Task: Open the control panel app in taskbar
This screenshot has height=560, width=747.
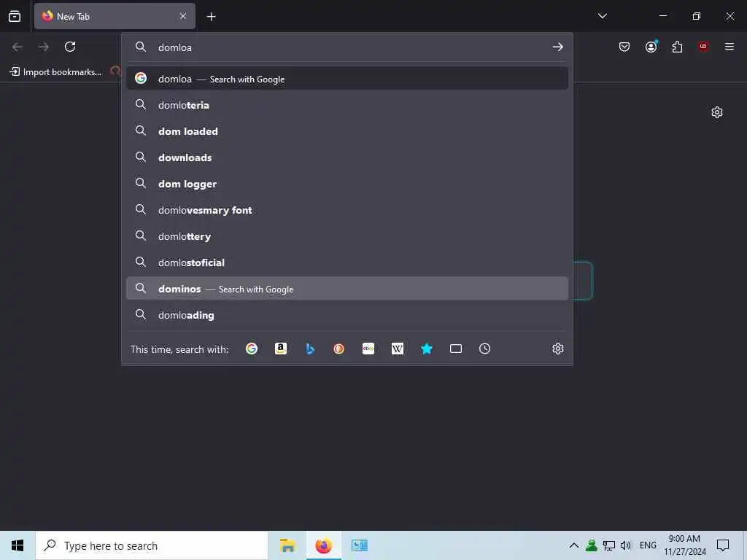Action: click(359, 545)
